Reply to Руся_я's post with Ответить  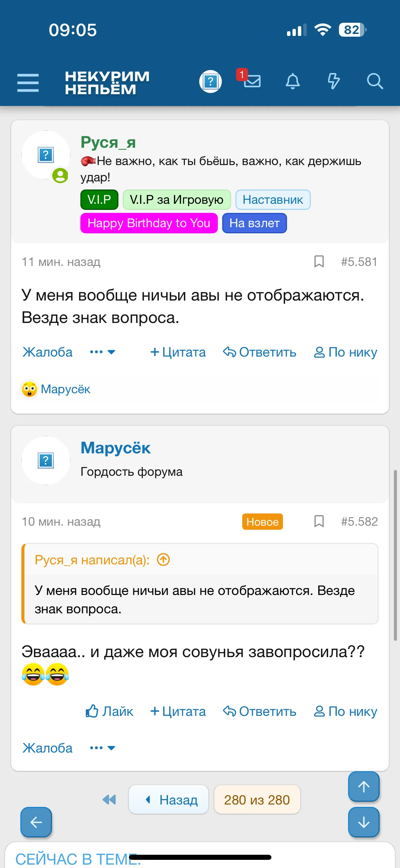tap(260, 352)
